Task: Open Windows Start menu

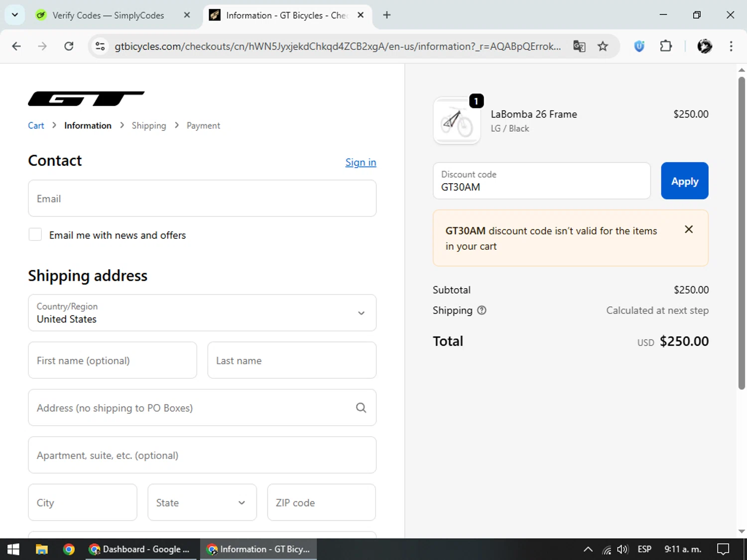Action: pyautogui.click(x=13, y=549)
